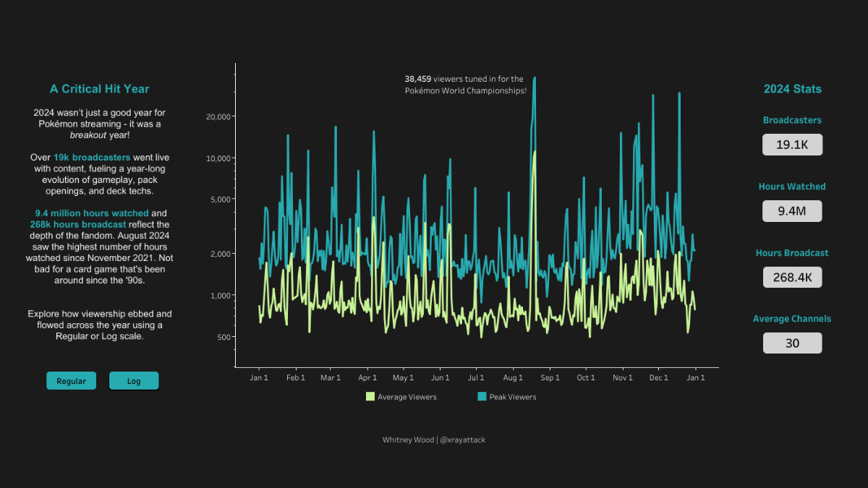Switch to the Log scale button

tap(134, 381)
